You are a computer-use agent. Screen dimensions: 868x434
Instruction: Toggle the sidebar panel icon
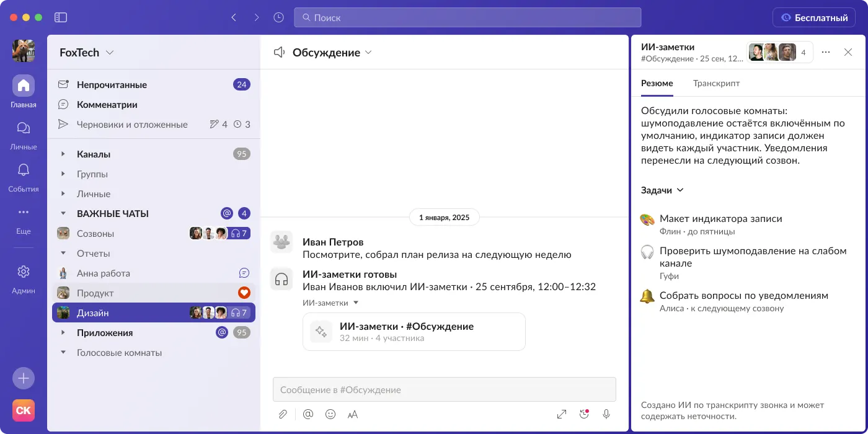click(61, 18)
